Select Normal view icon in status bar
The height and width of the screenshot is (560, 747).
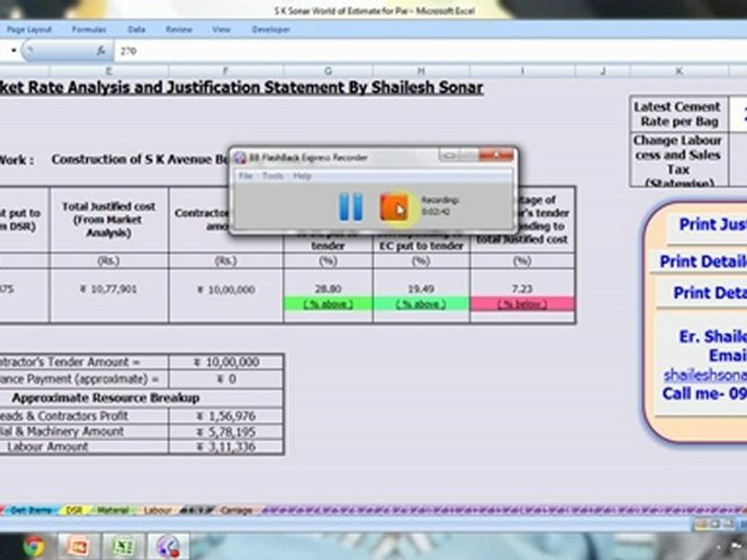click(701, 523)
